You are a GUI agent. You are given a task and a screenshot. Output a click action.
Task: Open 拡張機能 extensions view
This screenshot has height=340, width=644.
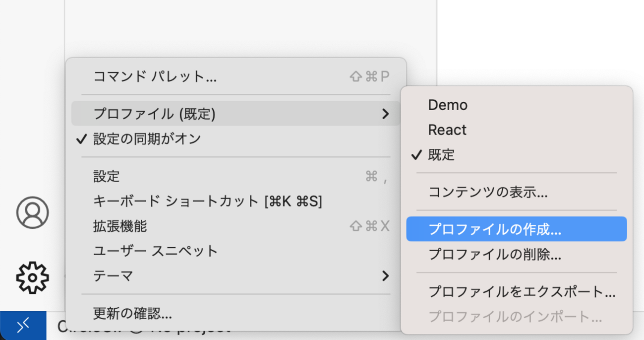click(x=120, y=226)
